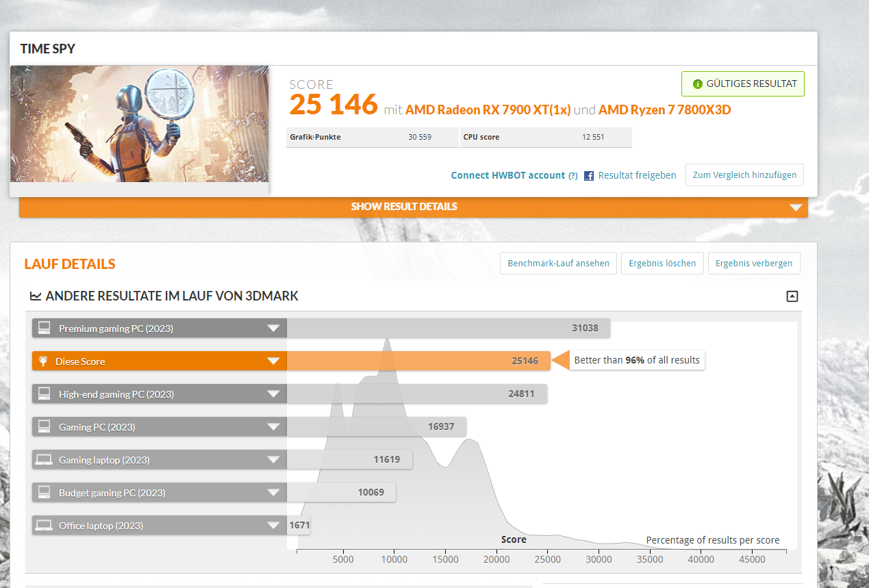Click the Office laptop 1671 bar value

300,526
